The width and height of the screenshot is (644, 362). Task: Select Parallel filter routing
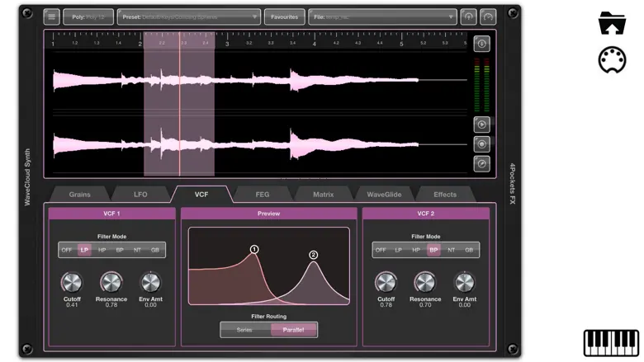coord(294,330)
